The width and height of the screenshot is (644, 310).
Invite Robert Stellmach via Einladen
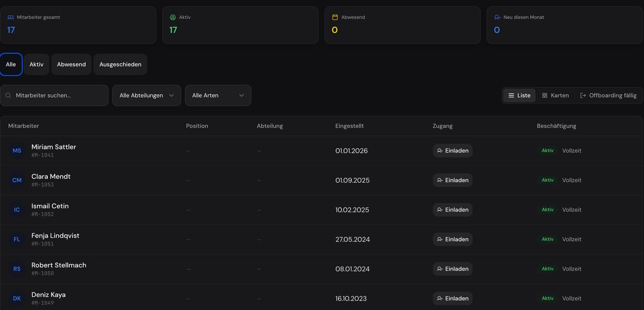453,269
